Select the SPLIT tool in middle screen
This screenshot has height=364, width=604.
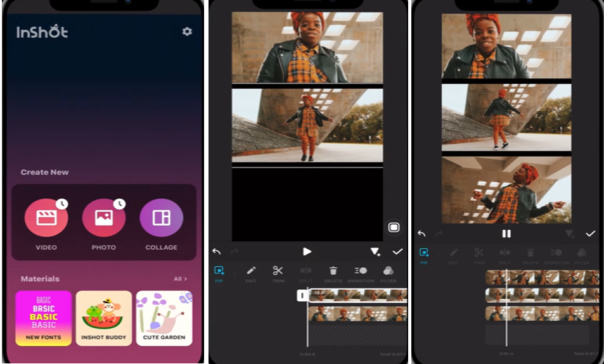click(x=305, y=274)
